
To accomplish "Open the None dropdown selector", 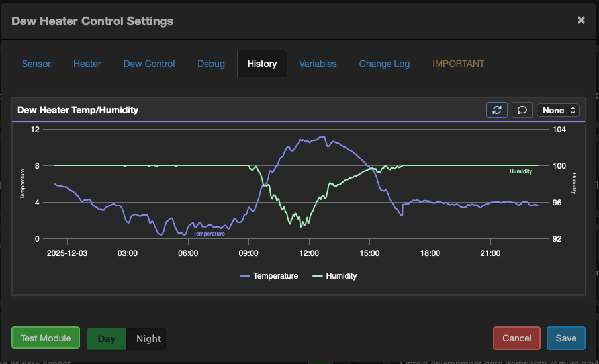I will 558,110.
